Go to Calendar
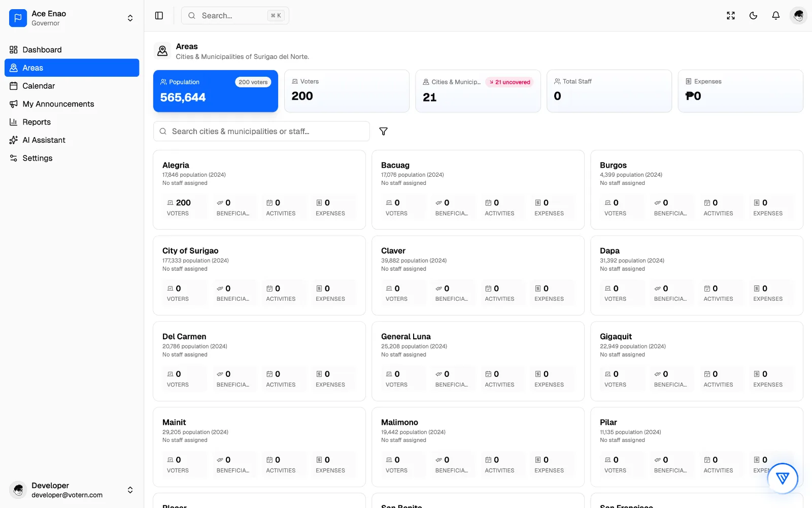812x508 pixels. pyautogui.click(x=72, y=86)
